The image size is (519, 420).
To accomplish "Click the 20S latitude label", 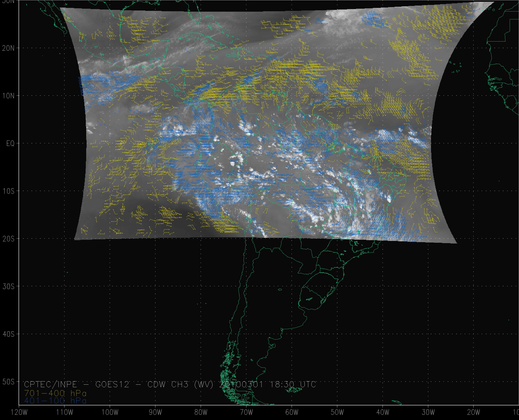I will click(8, 239).
